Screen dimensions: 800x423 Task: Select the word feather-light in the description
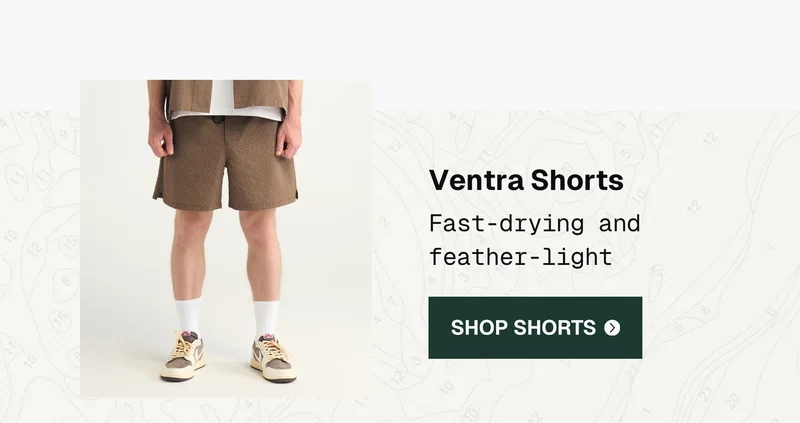point(520,257)
